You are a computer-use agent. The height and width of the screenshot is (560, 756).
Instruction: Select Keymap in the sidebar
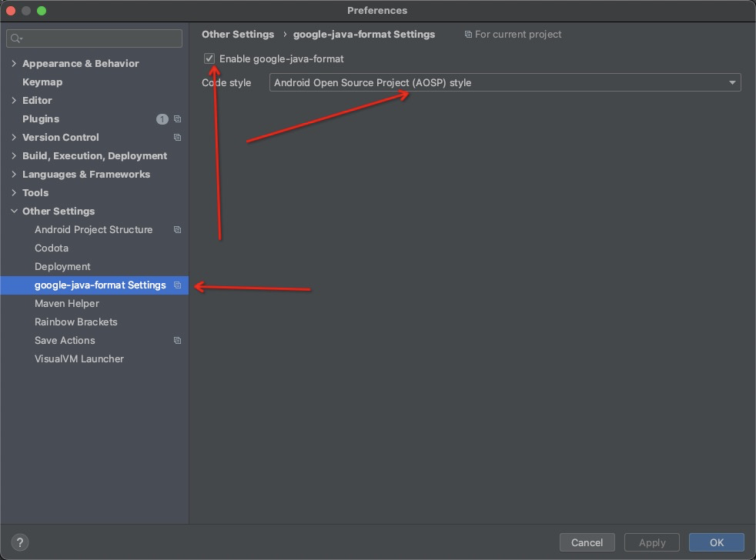pos(42,82)
